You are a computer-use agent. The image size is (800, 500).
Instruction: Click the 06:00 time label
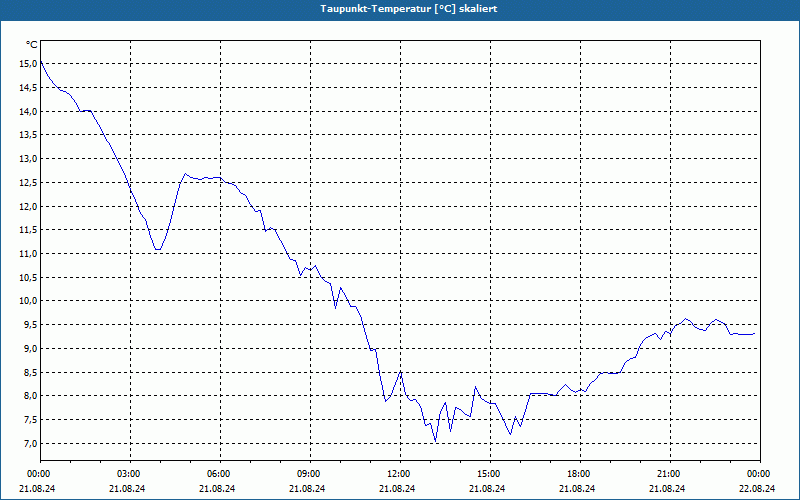(x=217, y=474)
